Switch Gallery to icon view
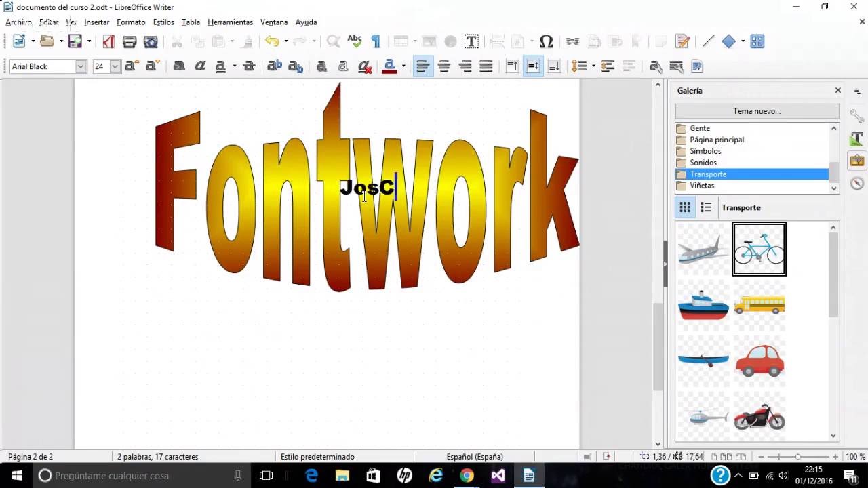The width and height of the screenshot is (868, 488). (x=685, y=207)
